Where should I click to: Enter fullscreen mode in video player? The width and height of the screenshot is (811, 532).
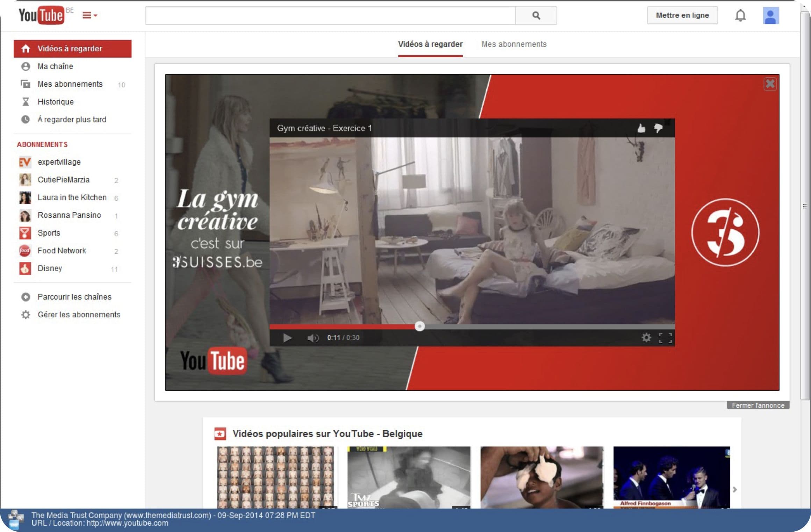coord(665,338)
